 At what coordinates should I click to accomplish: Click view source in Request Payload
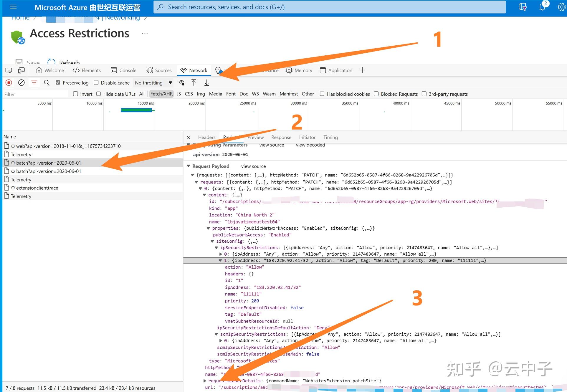click(x=253, y=166)
